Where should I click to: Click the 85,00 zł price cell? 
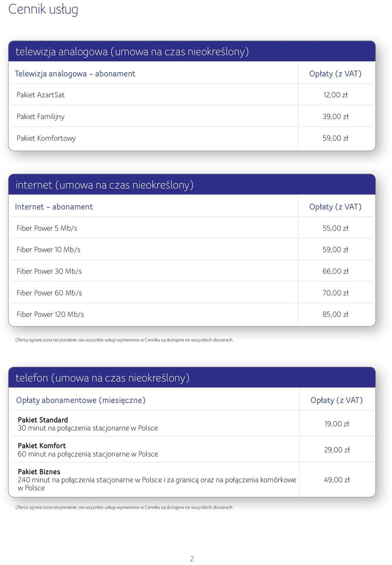pyautogui.click(x=336, y=314)
